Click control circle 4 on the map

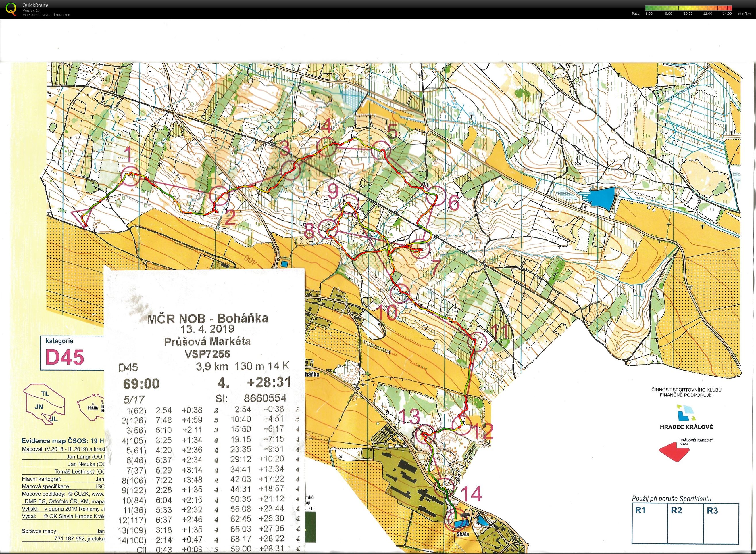[x=326, y=147]
